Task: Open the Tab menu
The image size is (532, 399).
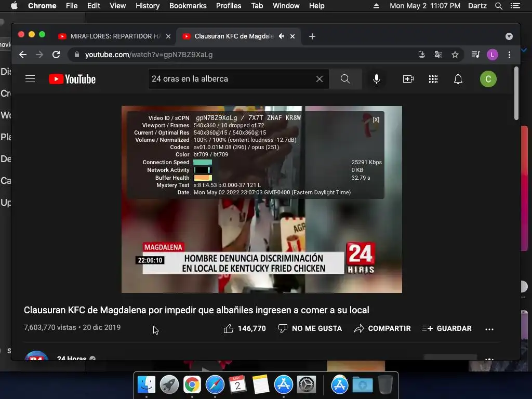Action: point(257,6)
